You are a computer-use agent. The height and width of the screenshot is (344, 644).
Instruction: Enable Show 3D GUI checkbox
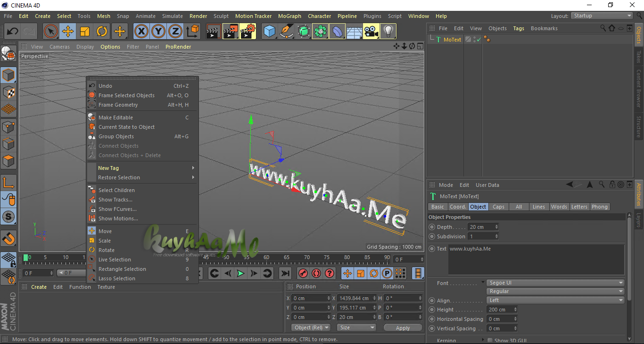tap(490, 341)
